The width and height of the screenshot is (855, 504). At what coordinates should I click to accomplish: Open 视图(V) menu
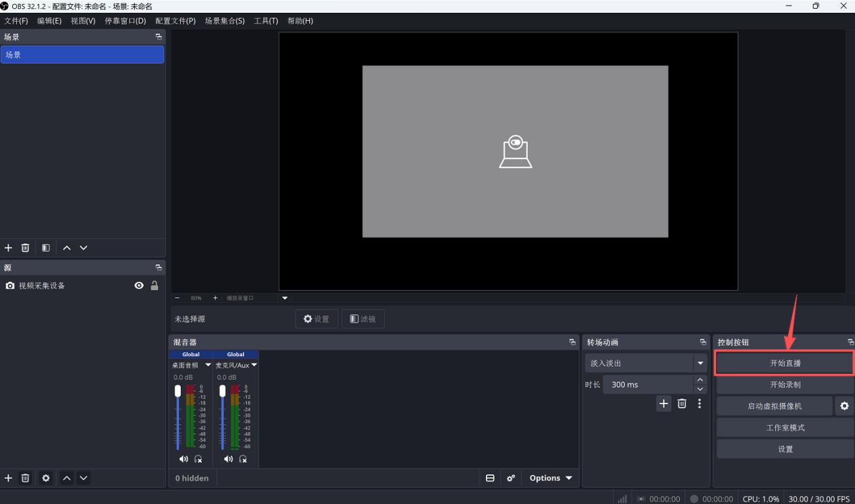coord(83,21)
